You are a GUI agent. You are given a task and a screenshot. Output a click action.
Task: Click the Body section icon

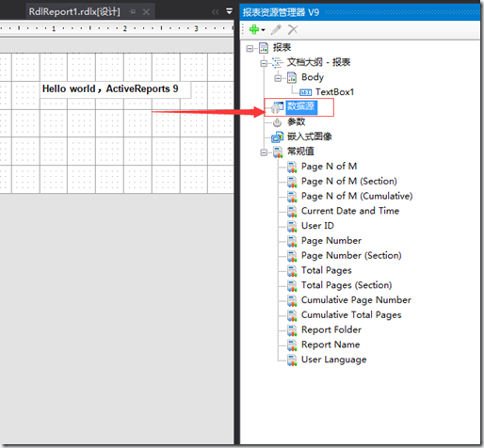tap(292, 77)
